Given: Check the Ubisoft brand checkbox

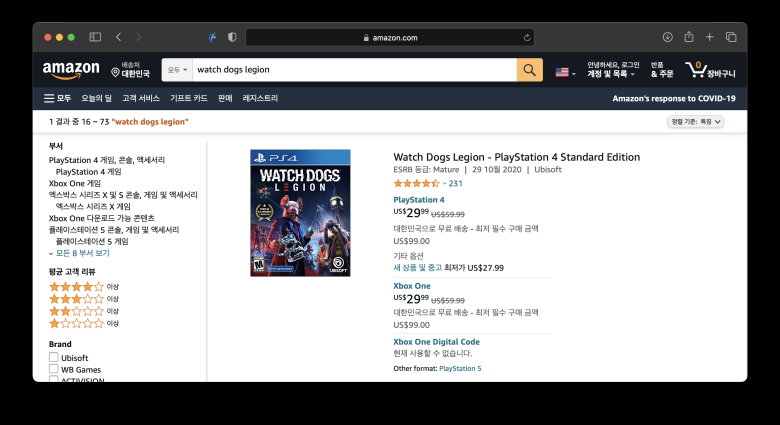Looking at the screenshot, I should tap(54, 357).
